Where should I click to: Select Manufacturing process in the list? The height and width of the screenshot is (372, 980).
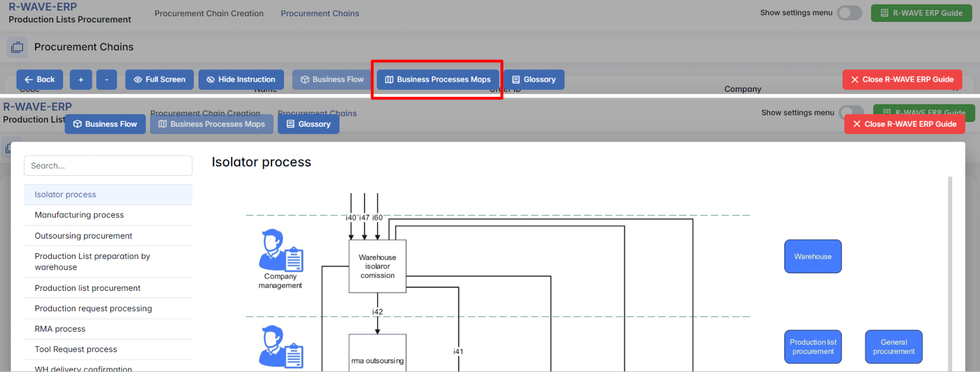pos(79,215)
